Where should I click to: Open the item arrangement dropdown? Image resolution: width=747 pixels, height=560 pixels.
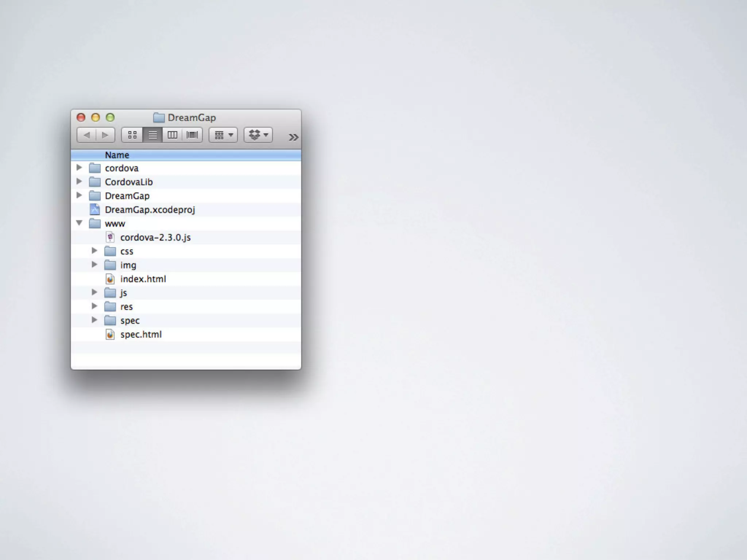223,135
